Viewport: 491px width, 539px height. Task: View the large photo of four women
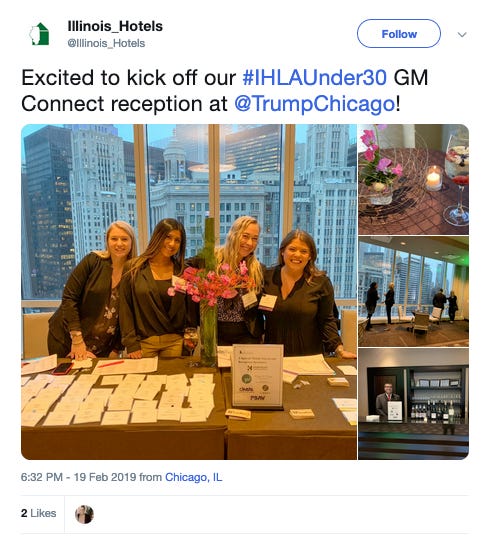pos(189,292)
